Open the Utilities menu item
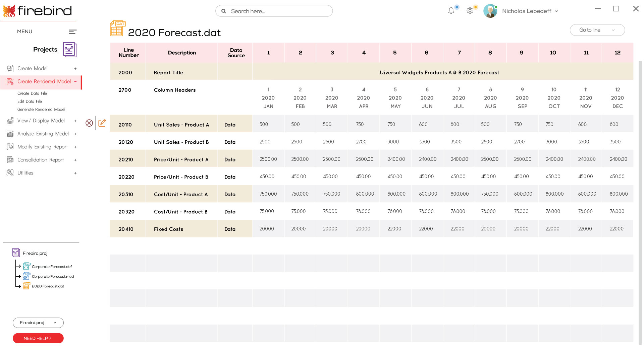 click(25, 173)
